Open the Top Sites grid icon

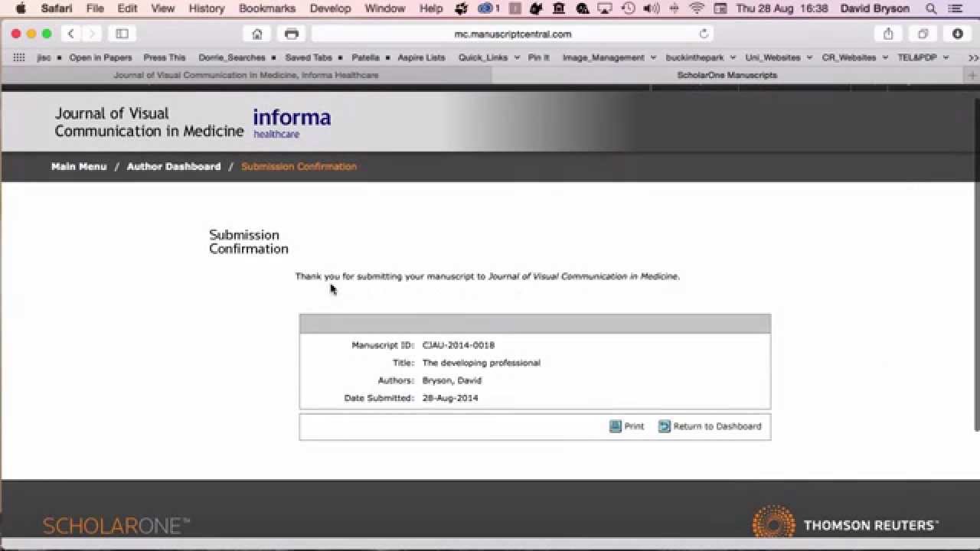pyautogui.click(x=19, y=57)
